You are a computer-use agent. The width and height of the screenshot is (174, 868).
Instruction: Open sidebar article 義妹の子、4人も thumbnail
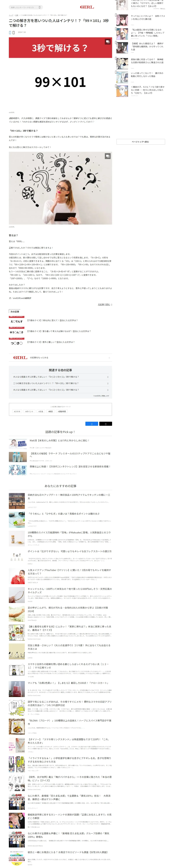pyautogui.click(x=122, y=91)
